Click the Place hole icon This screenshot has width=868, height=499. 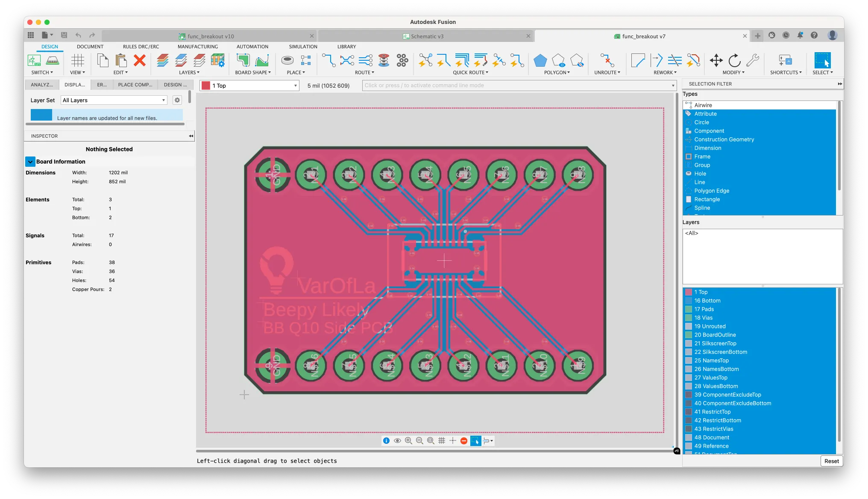(287, 60)
